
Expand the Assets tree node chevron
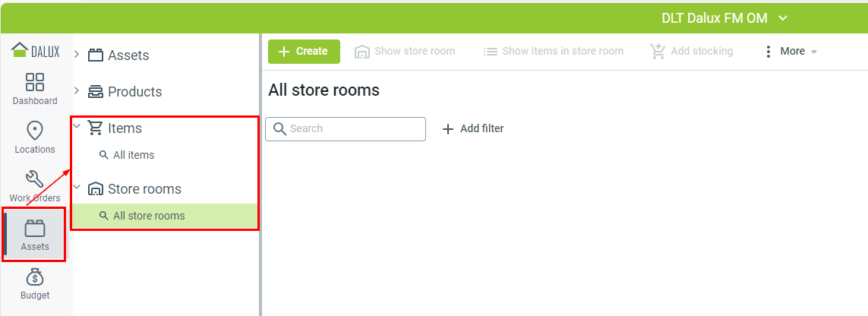pyautogui.click(x=77, y=55)
